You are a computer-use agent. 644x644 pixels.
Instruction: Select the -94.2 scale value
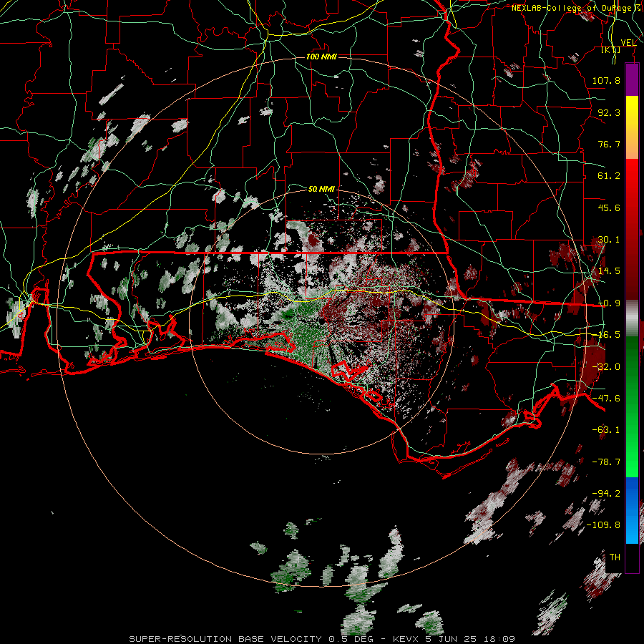pos(606,494)
